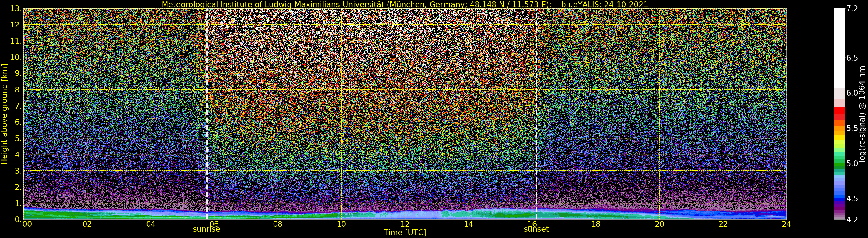This screenshot has width=868, height=238.
Task: Select the 'Height above ground [km]' axis label
Action: pos(4,114)
